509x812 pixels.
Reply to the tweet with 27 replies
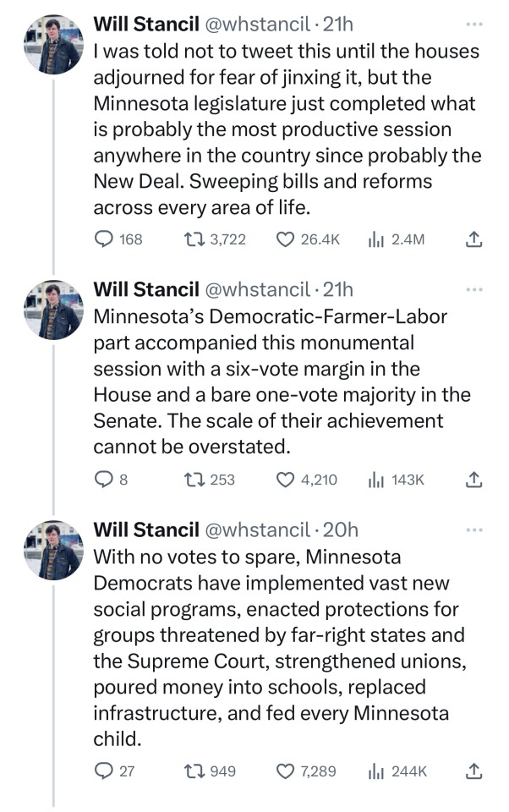(x=104, y=771)
